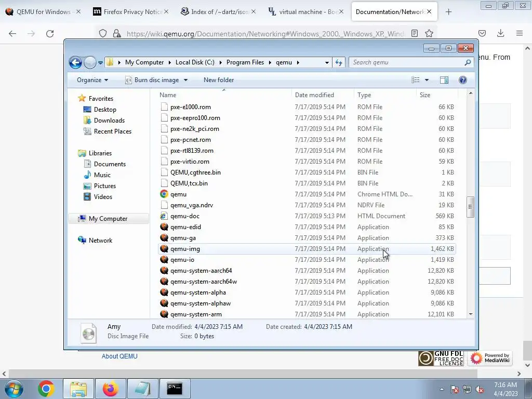Sort by Size column header

[437, 95]
